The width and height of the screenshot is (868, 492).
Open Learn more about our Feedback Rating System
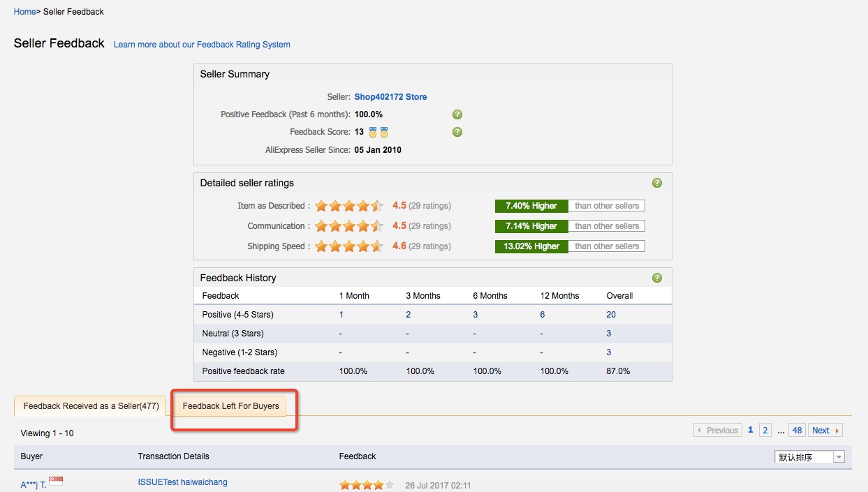pos(202,45)
